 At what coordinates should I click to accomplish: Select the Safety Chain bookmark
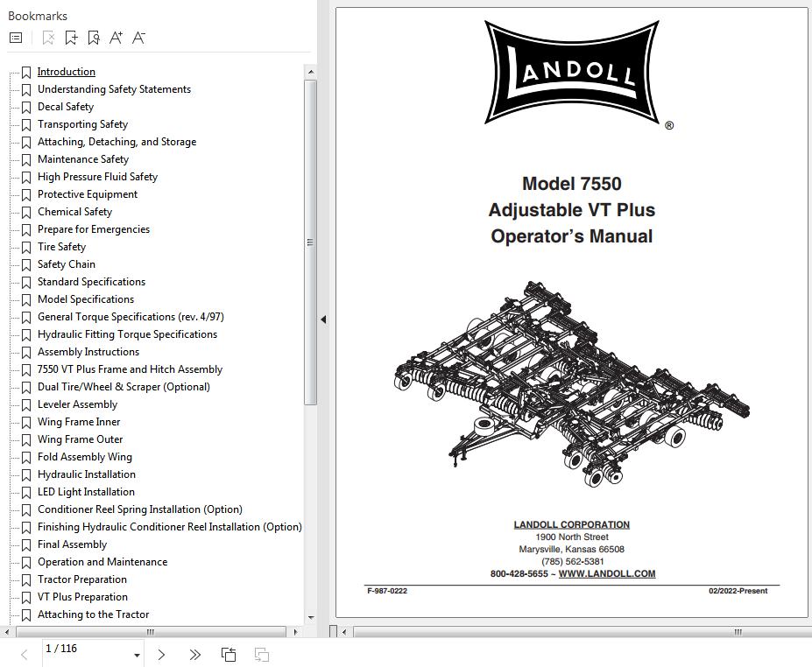pos(67,264)
